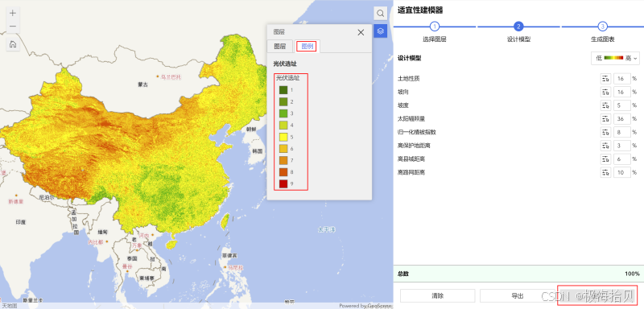This screenshot has width=644, height=309.
Task: Select legend swatch for class 2
Action: coord(283,101)
